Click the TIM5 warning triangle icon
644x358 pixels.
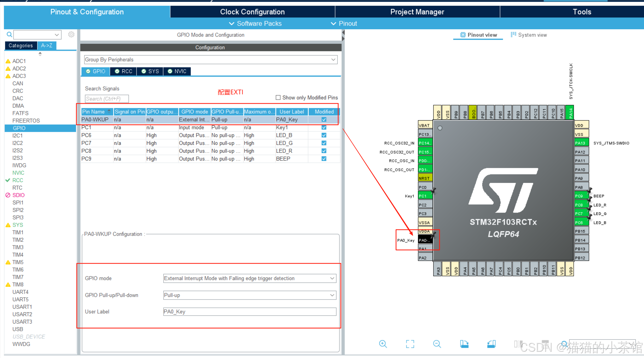point(8,262)
